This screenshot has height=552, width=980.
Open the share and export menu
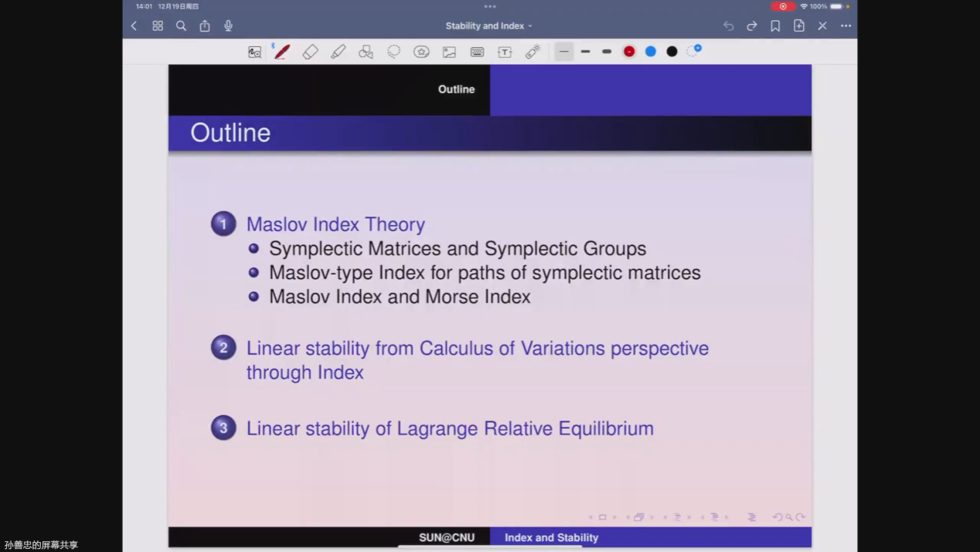(x=205, y=26)
